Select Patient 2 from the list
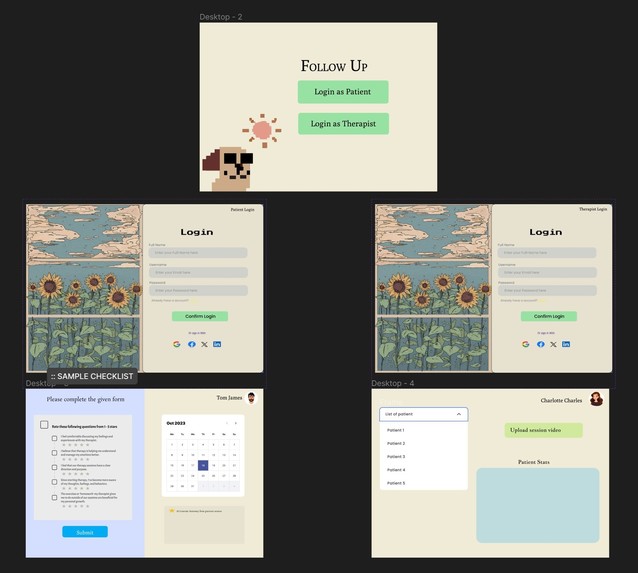Image resolution: width=638 pixels, height=573 pixels. (424, 443)
